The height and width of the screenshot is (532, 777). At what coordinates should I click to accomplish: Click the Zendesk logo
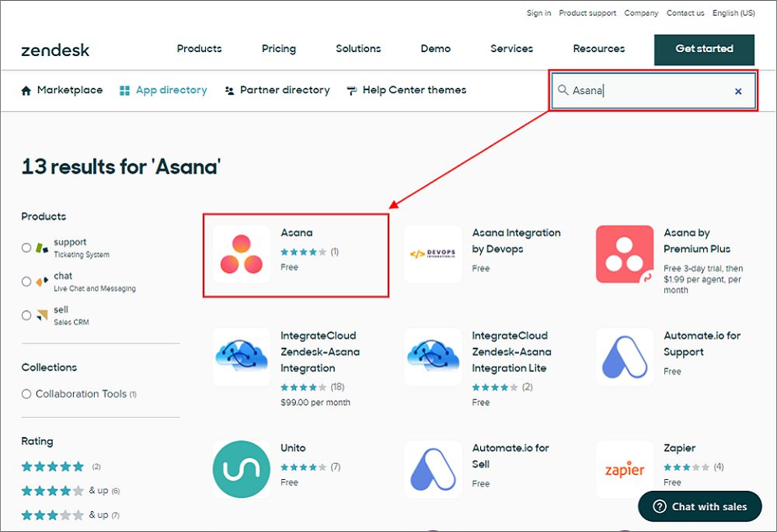pos(55,50)
